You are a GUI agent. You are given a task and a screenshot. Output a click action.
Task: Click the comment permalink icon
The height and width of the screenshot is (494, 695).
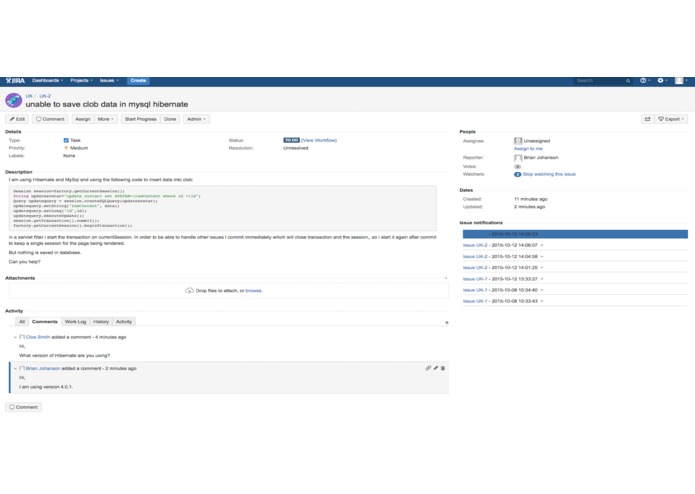pos(428,368)
